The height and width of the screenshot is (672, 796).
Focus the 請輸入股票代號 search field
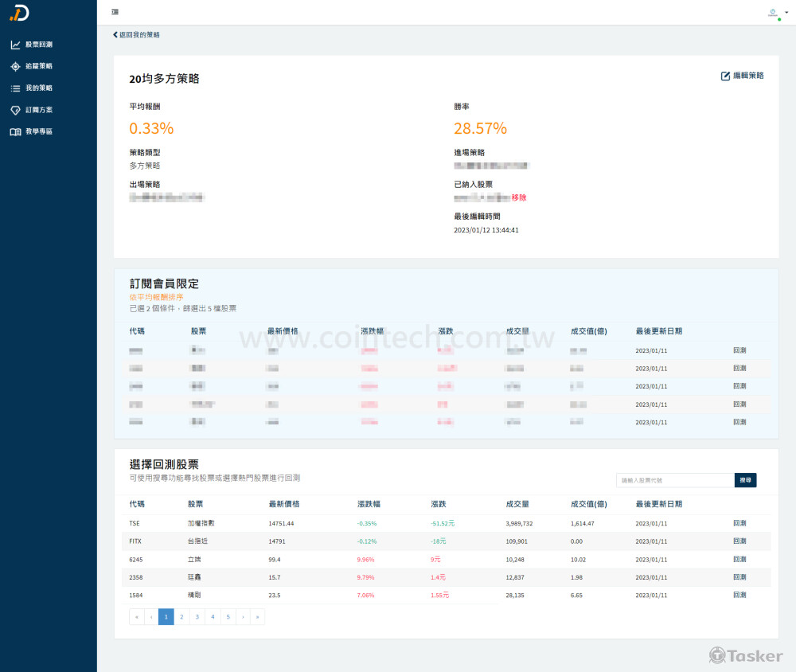[x=675, y=480]
